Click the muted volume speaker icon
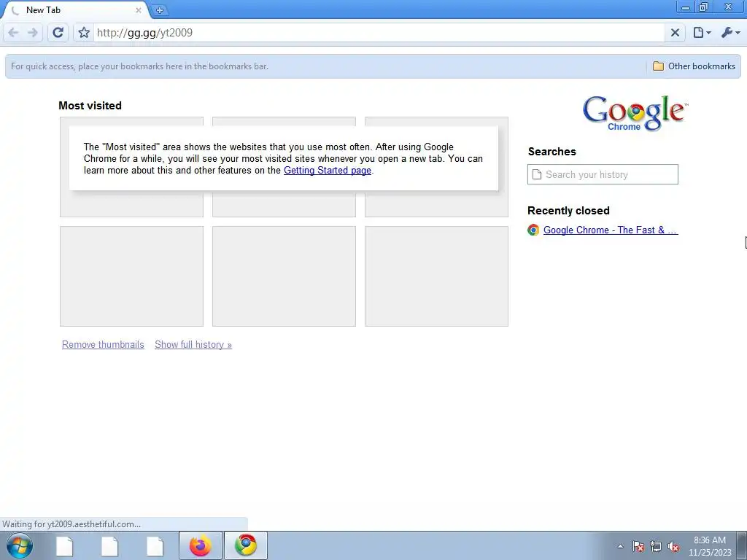747x560 pixels. (x=673, y=546)
